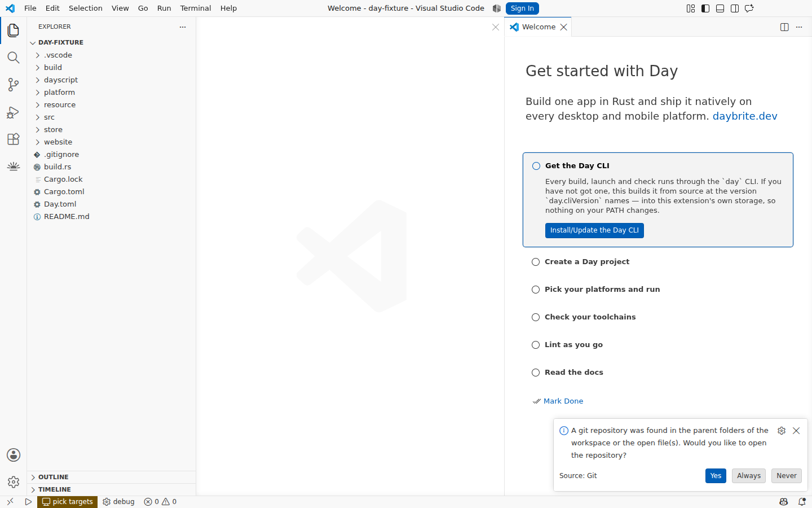Screen dimensions: 812x508
Task: Open the Day sunrise view in activity bar
Action: [14, 166]
